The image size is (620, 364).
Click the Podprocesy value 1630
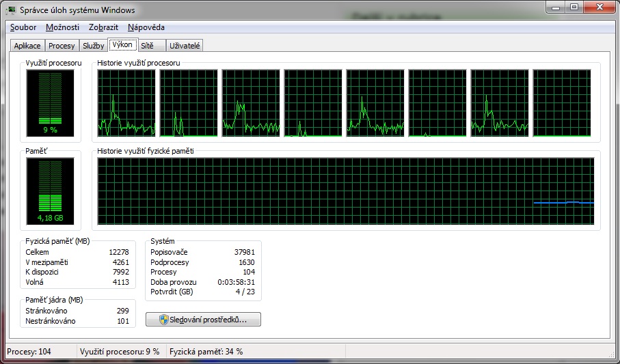coord(247,262)
